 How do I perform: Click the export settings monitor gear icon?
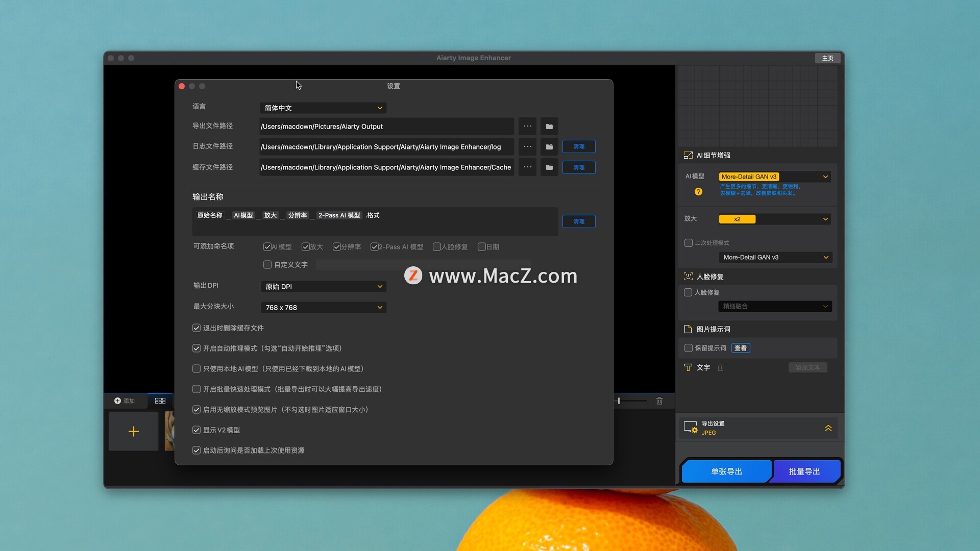[x=691, y=428]
